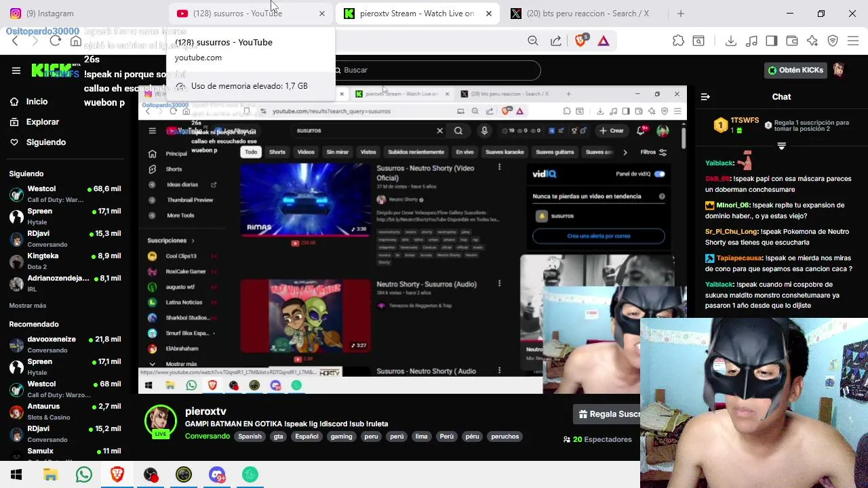Open the Kingteka Dota 2 channel

[x=65, y=261]
